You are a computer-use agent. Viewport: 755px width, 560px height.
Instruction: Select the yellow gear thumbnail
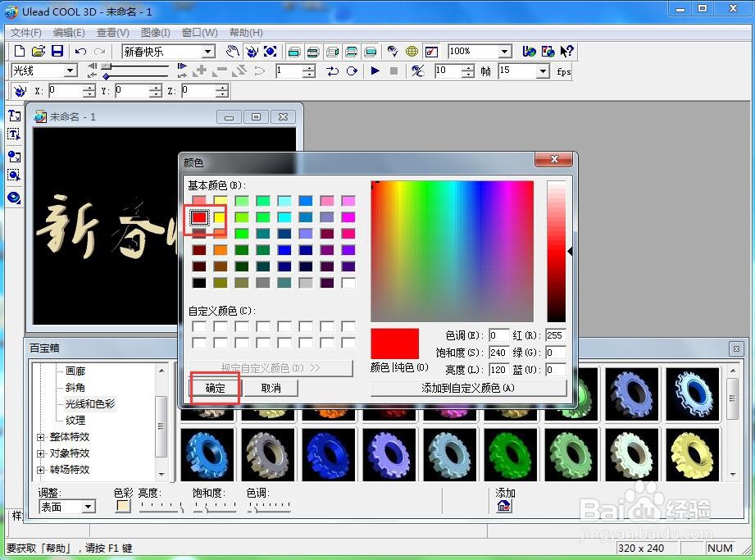(x=693, y=454)
